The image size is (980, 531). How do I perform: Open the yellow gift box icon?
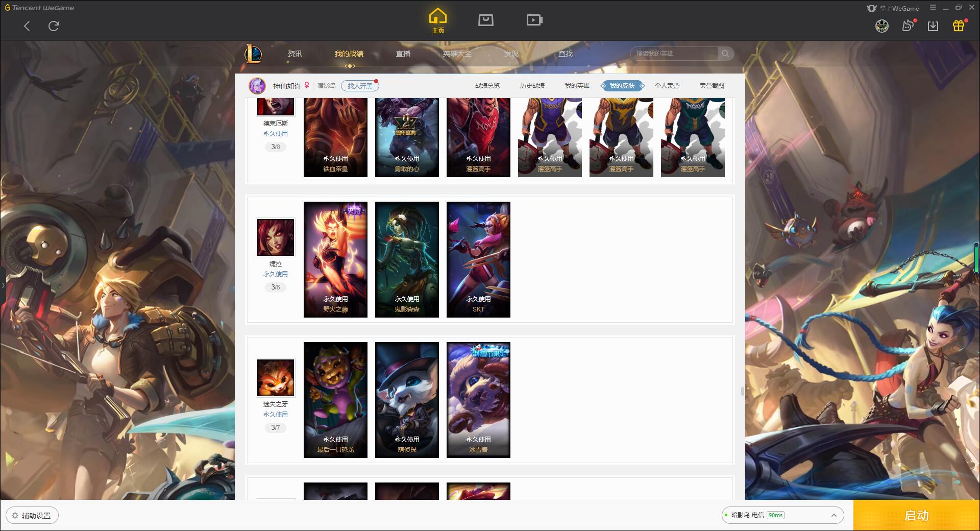coord(959,26)
